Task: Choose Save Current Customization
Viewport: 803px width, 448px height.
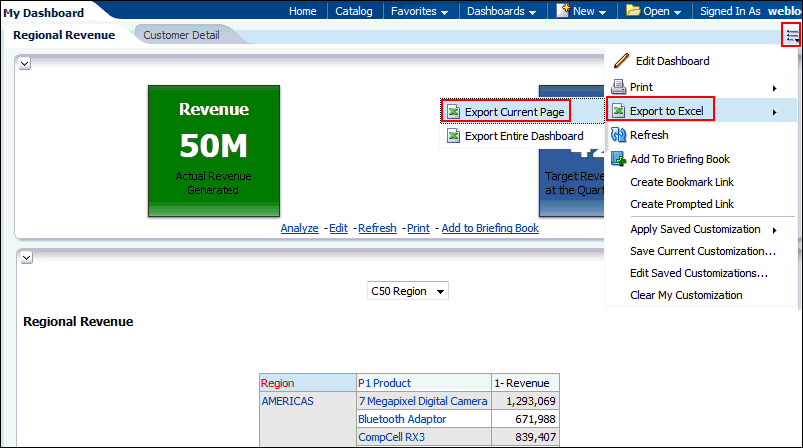Action: (x=703, y=251)
